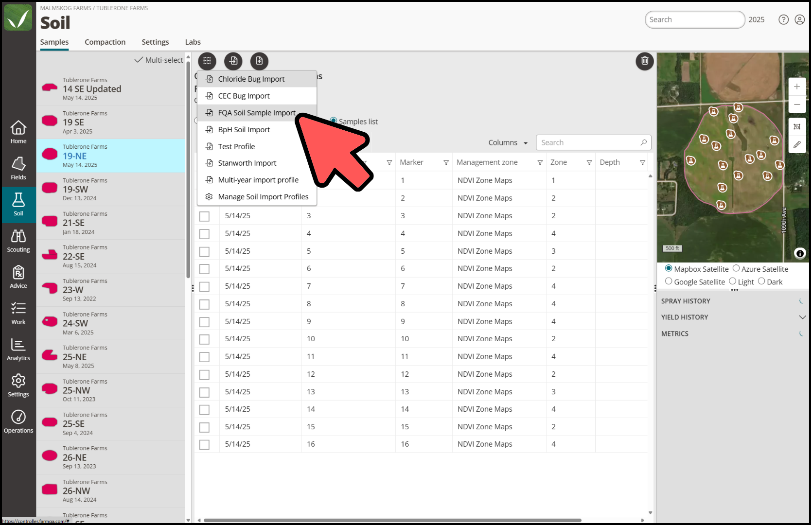Switch to the Compaction tab

[x=105, y=42]
